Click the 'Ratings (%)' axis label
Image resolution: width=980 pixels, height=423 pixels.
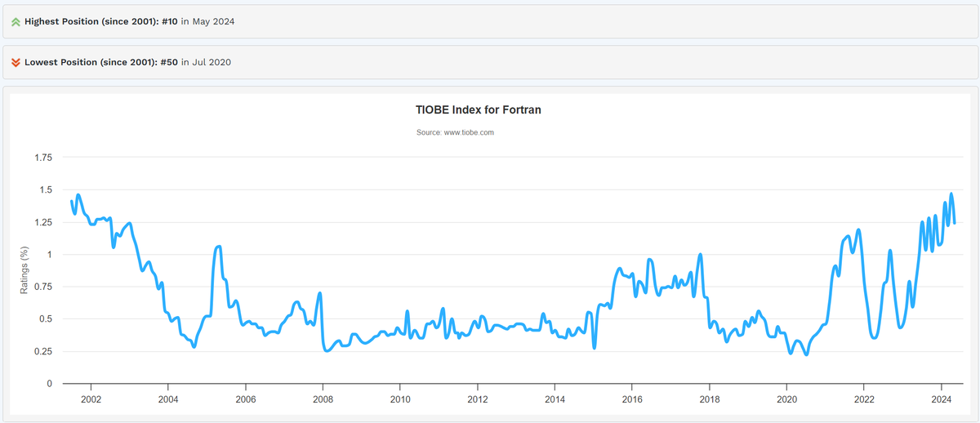click(x=24, y=270)
